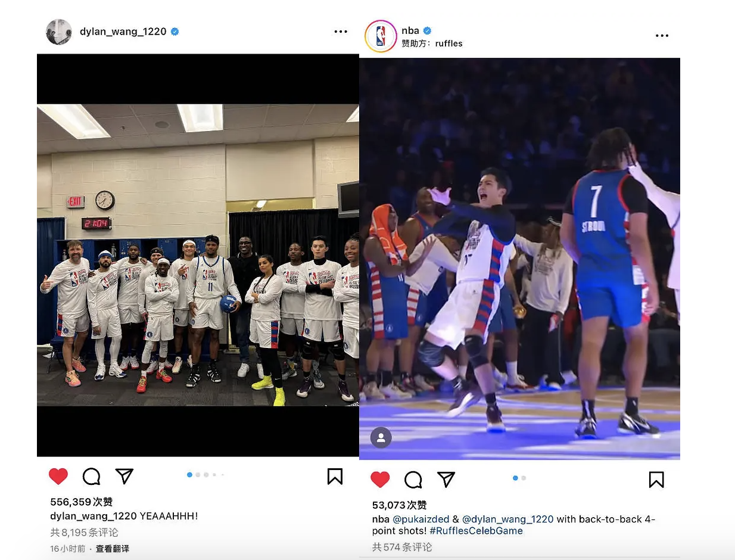Share the nba post via paper plane
The height and width of the screenshot is (560, 735).
click(446, 480)
